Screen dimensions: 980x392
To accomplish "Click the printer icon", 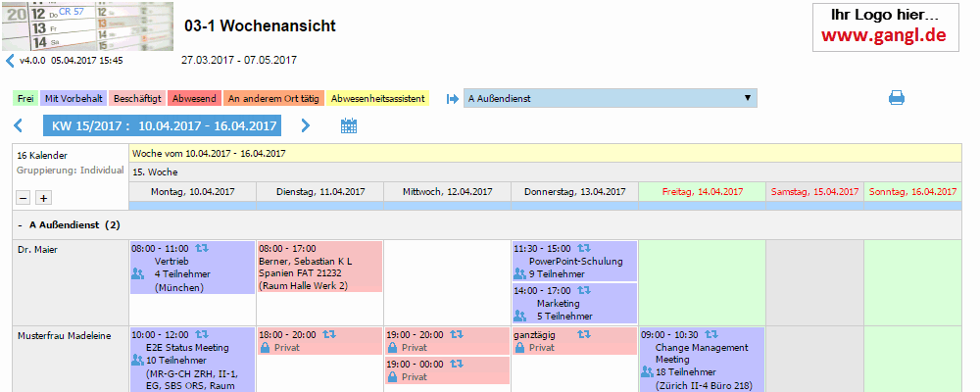I will coord(896,98).
